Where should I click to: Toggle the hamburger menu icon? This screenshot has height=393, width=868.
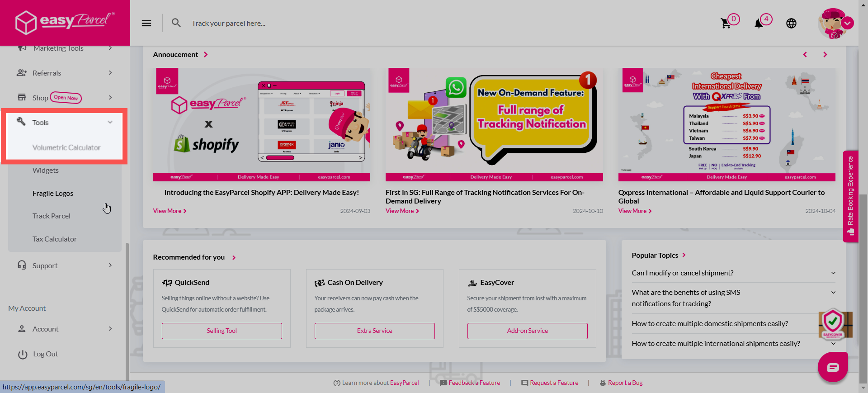(x=146, y=24)
